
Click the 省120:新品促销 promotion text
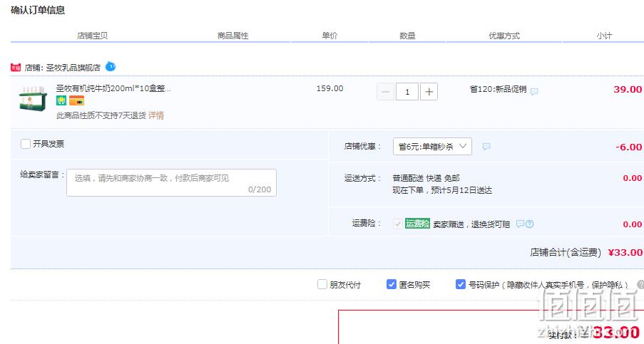499,89
